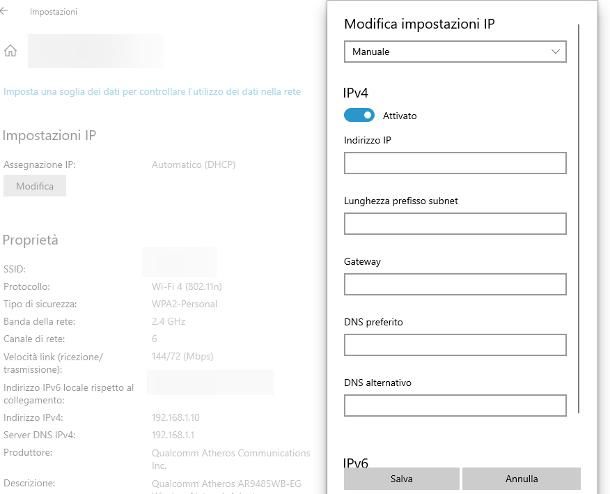Open the Manuale dropdown

pos(455,52)
